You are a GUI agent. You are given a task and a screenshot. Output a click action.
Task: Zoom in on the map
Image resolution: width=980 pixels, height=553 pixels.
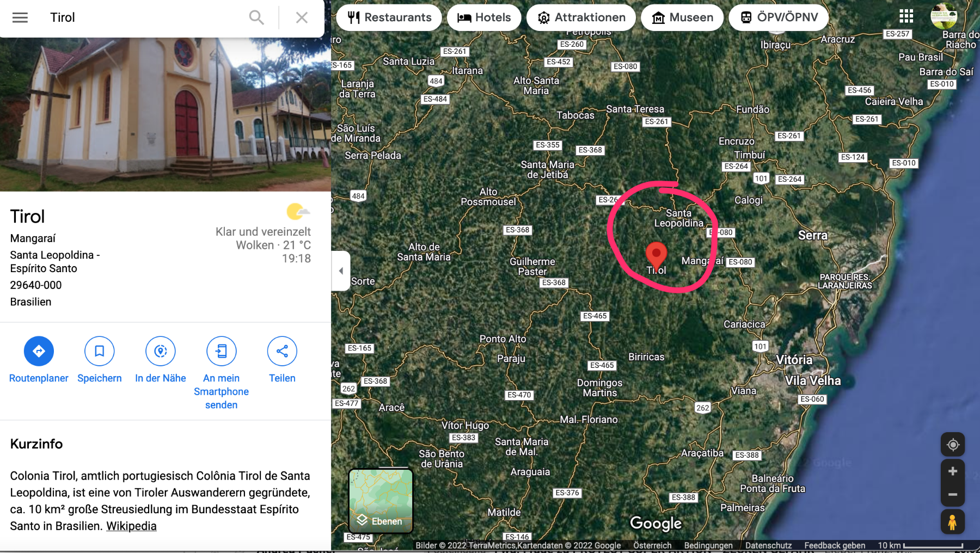[953, 471]
